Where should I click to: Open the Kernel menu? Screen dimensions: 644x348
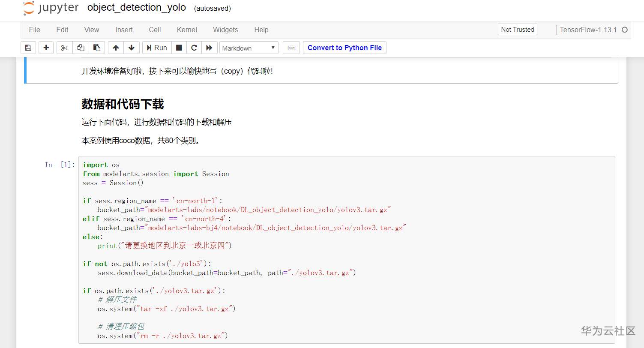tap(187, 30)
